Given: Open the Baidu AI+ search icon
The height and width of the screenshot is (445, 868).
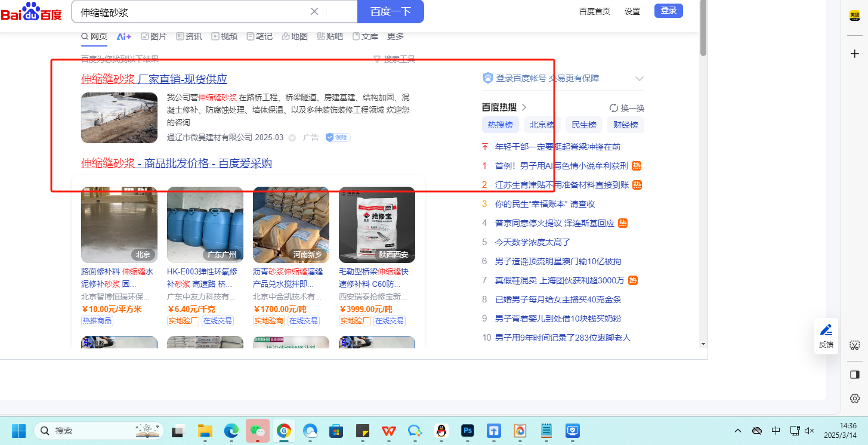Looking at the screenshot, I should tap(124, 36).
